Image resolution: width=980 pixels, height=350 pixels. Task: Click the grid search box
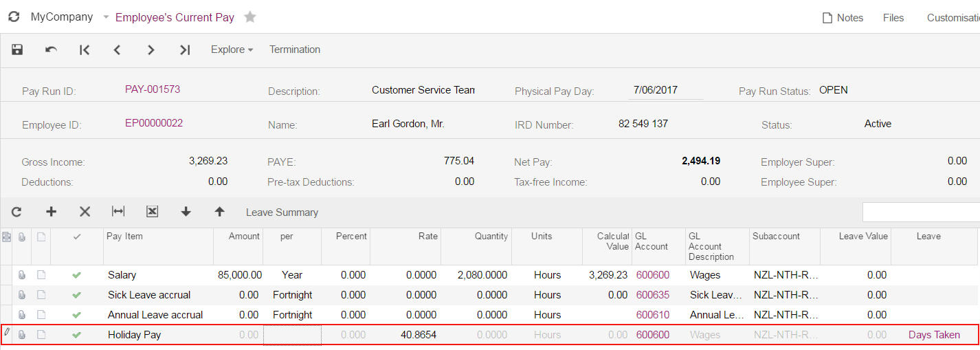click(x=921, y=212)
